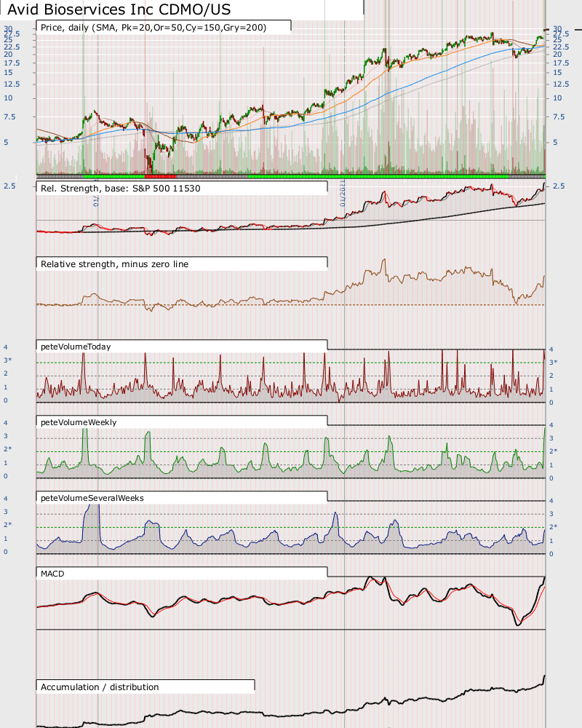Click the 3* threshold on peteVolumeToday left axis
Image resolution: width=582 pixels, height=728 pixels.
pos(8,360)
